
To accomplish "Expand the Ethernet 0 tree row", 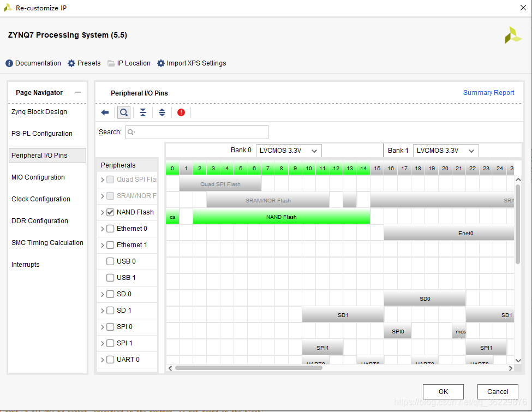I will 103,229.
